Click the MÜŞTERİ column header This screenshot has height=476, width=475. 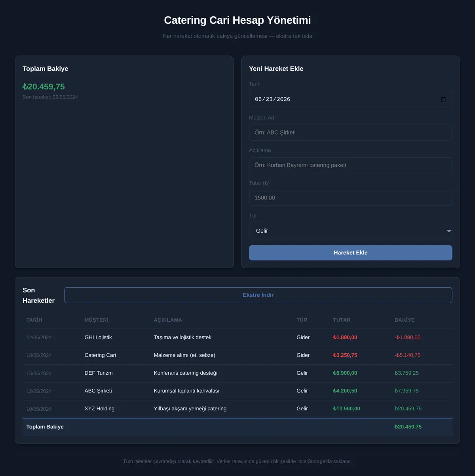[x=97, y=320]
